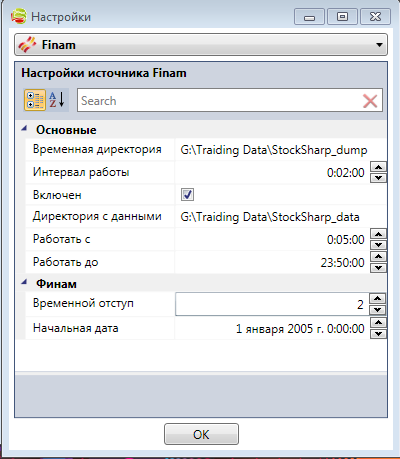Viewport: 400px width, 459px height.
Task: Decrease Интервал работы with down arrow
Action: [x=378, y=178]
